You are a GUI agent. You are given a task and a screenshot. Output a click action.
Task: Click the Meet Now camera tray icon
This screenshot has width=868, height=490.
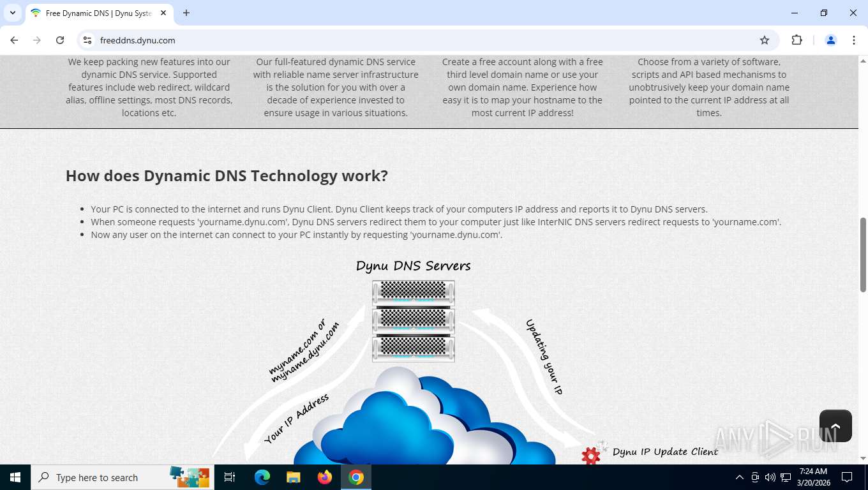(755, 477)
